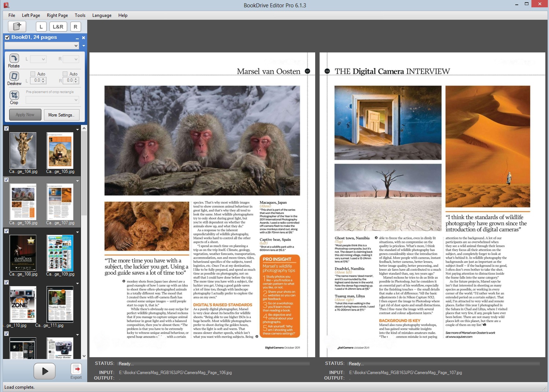The width and height of the screenshot is (549, 392).
Task: Click left deskew angle value field
Action: (36, 80)
